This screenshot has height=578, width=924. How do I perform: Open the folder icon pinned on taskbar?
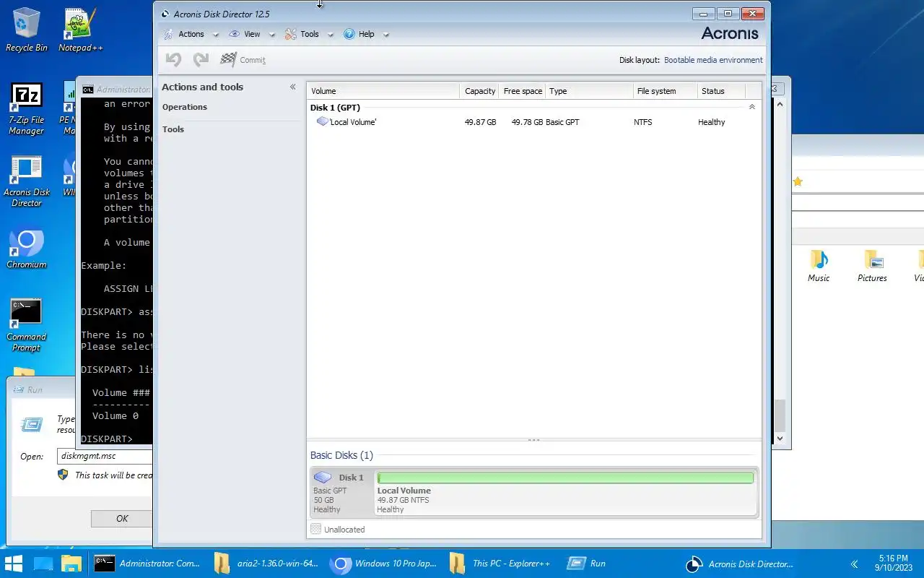[x=71, y=563]
